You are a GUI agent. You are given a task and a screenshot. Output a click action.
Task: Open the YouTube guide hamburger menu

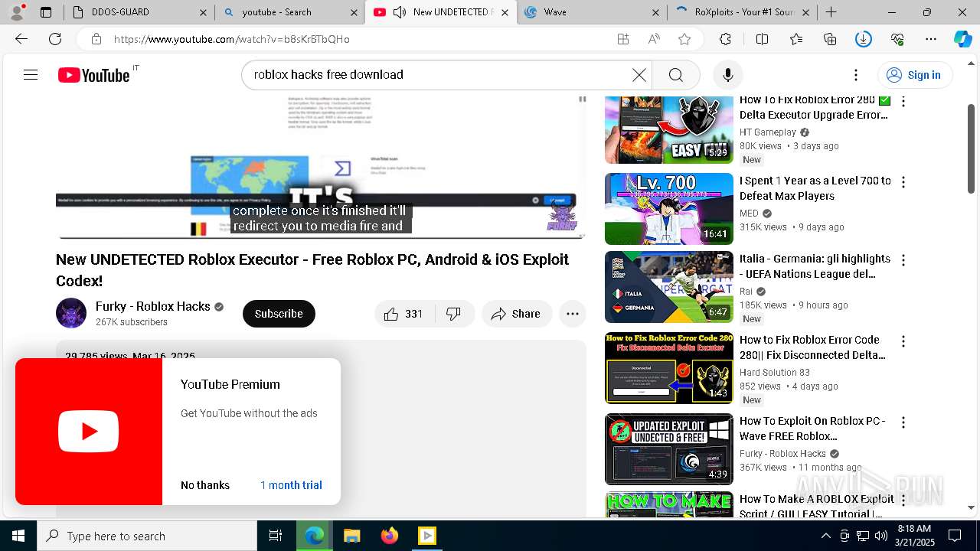pos(31,75)
